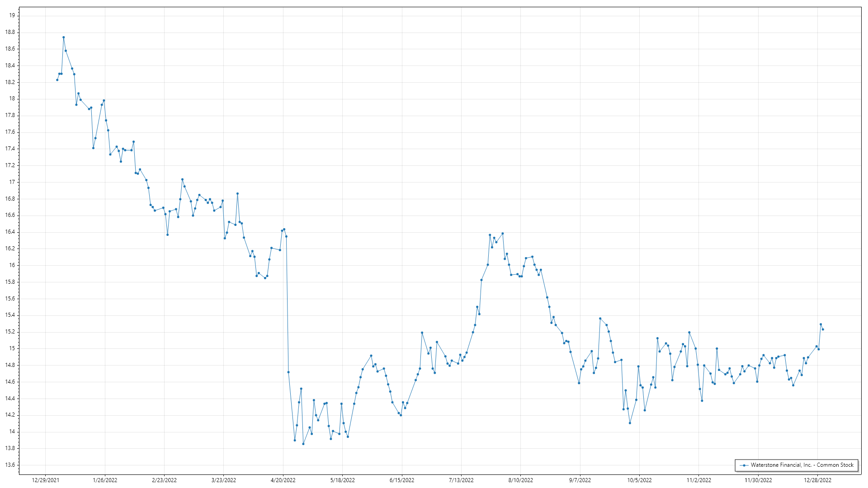Image resolution: width=868 pixels, height=488 pixels.
Task: Click the legend's blue line marker icon
Action: point(744,465)
